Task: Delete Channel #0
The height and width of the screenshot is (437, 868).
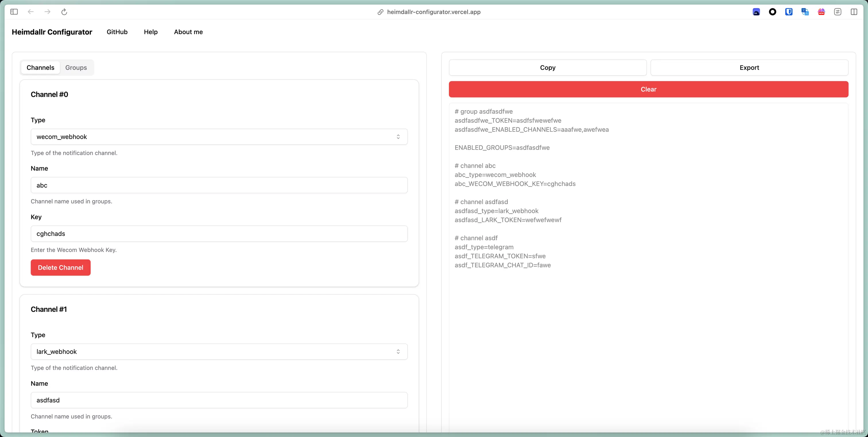Action: [x=61, y=267]
